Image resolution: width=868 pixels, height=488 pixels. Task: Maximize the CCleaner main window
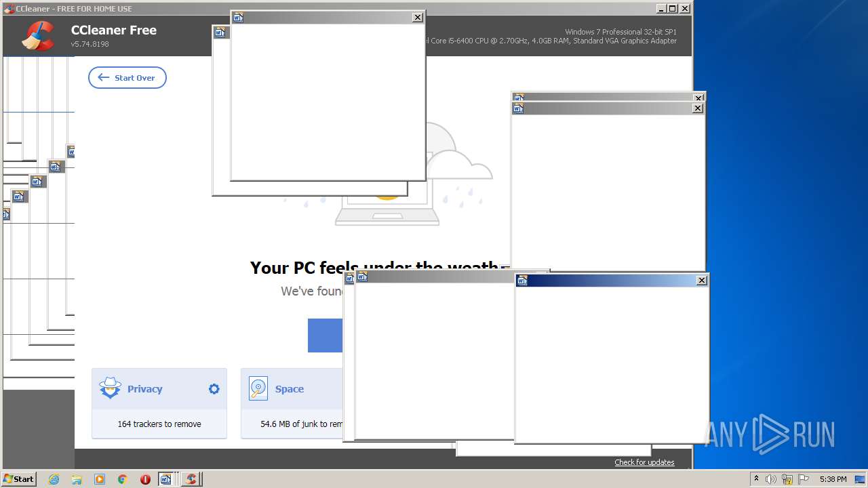(672, 8)
